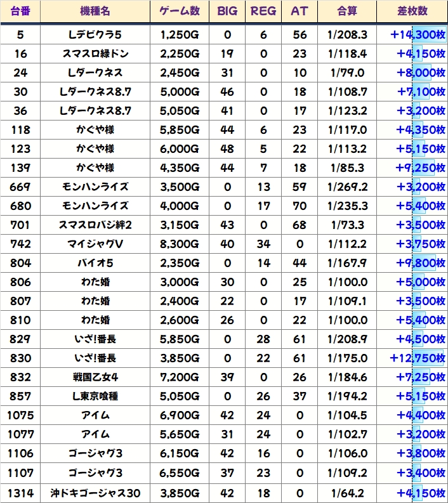Viewport: 448px width, 503px height.
Task: Select the +7,100枚 difference value
Action: point(421,92)
